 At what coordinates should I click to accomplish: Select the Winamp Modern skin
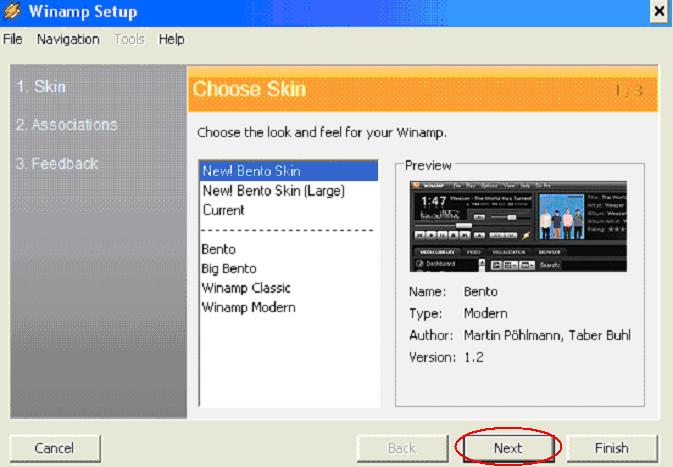point(289,307)
